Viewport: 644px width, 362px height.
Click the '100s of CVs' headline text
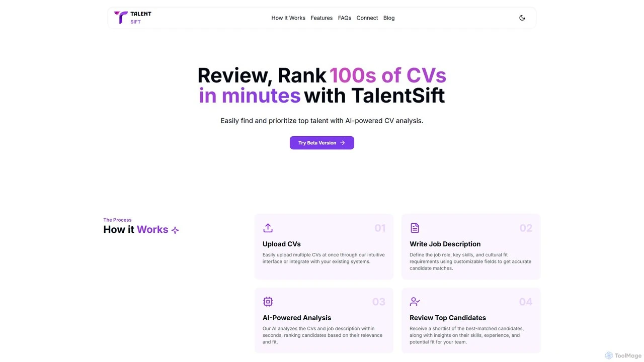(x=388, y=75)
